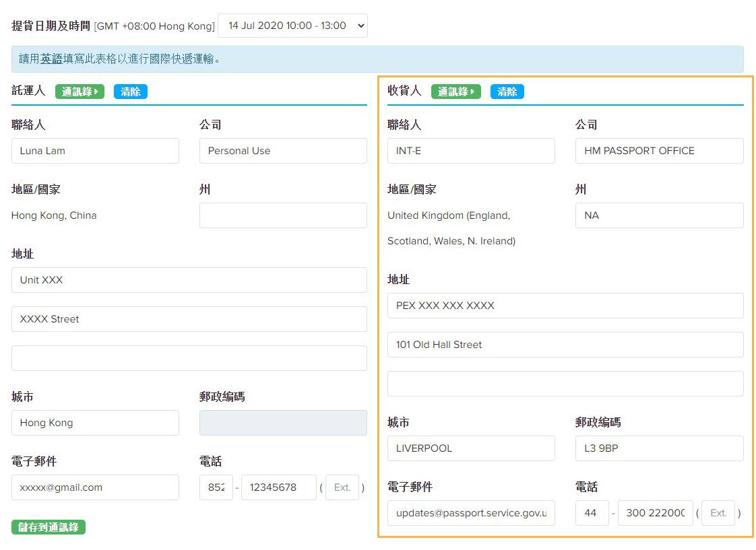The image size is (756, 550).
Task: Edit shipper city field Hong Kong
Action: coord(95,423)
